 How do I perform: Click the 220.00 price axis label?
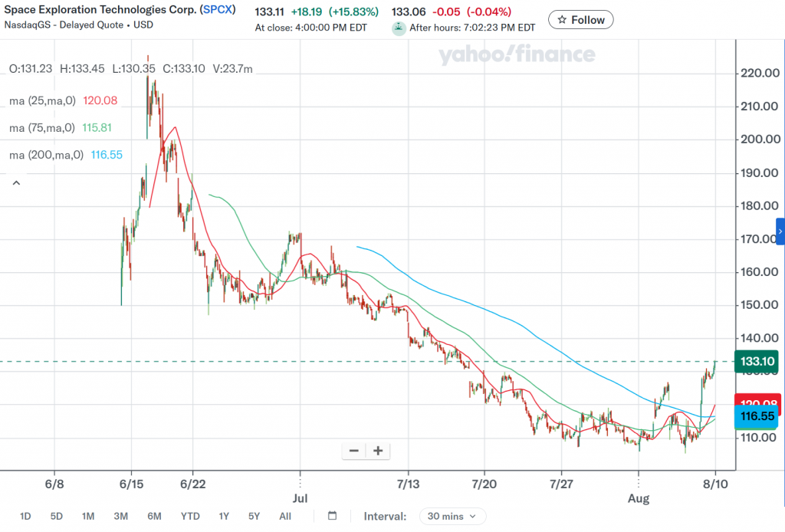[x=760, y=73]
